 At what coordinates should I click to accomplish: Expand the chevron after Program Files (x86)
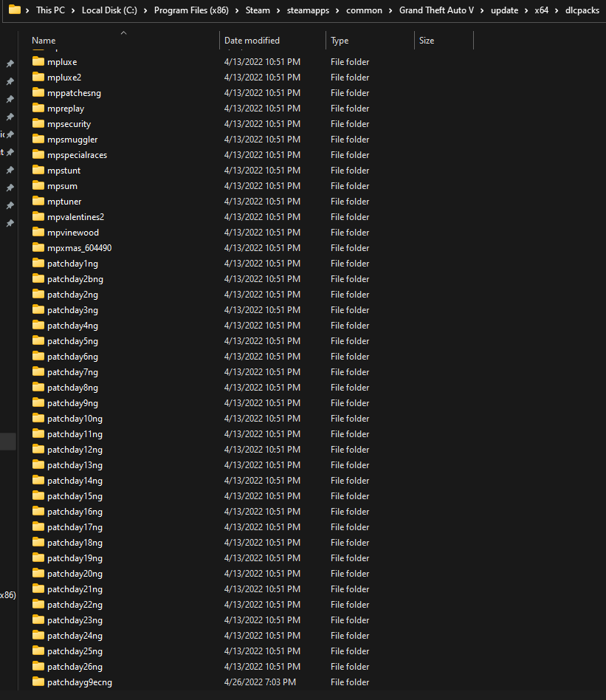point(237,10)
